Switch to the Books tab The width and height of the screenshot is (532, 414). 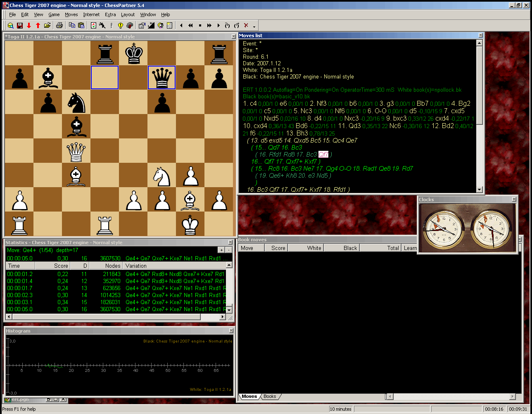click(x=270, y=396)
